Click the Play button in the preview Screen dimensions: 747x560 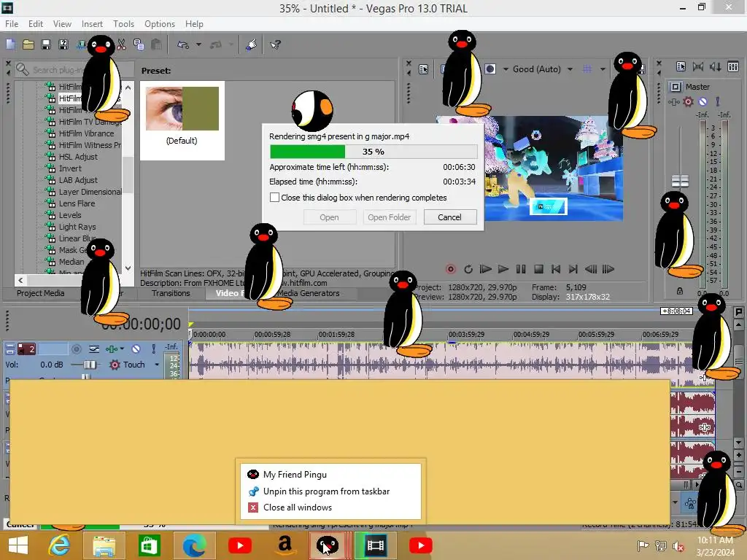[503, 269]
